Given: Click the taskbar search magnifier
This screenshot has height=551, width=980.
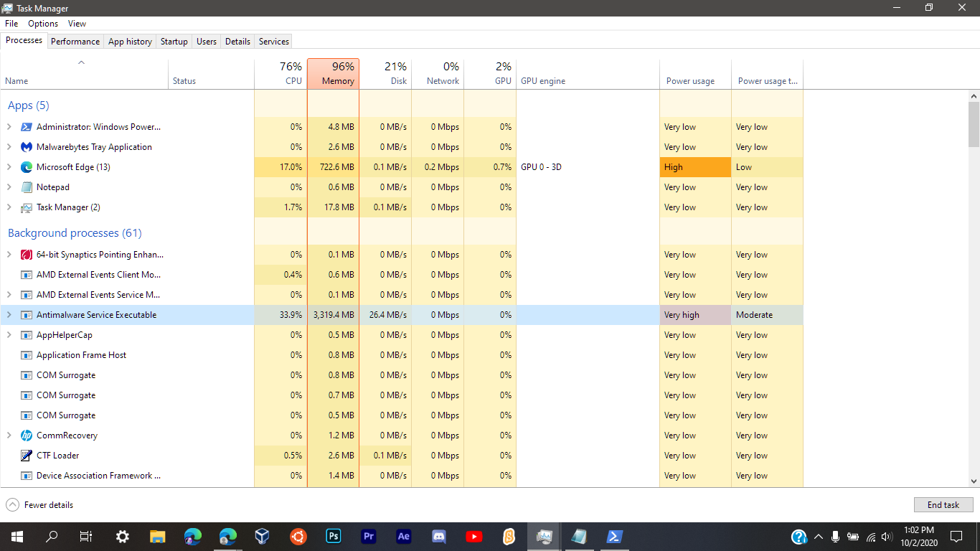Looking at the screenshot, I should click(52, 536).
